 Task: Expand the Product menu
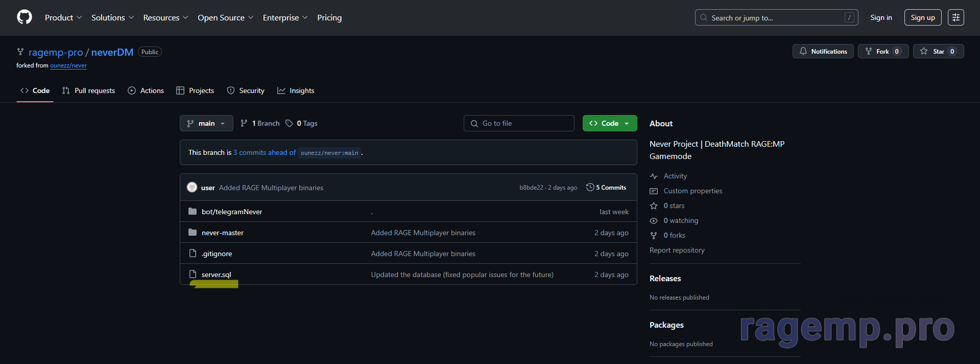63,17
